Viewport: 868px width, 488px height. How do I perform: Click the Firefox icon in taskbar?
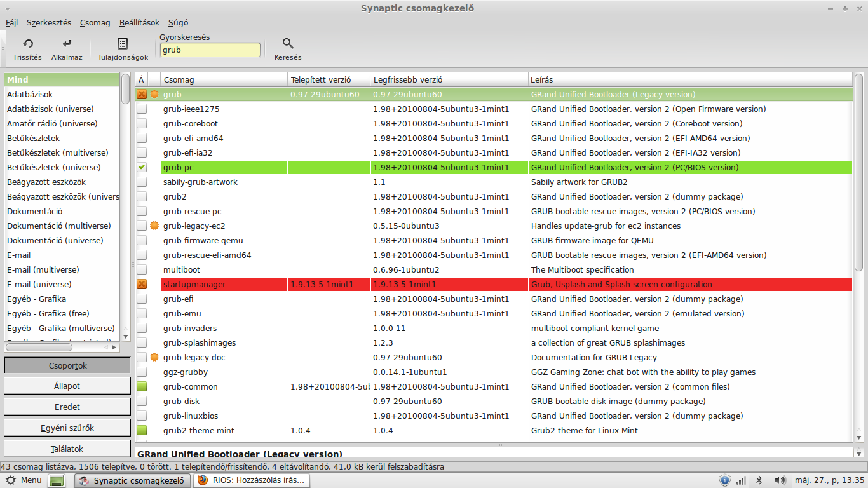(203, 480)
